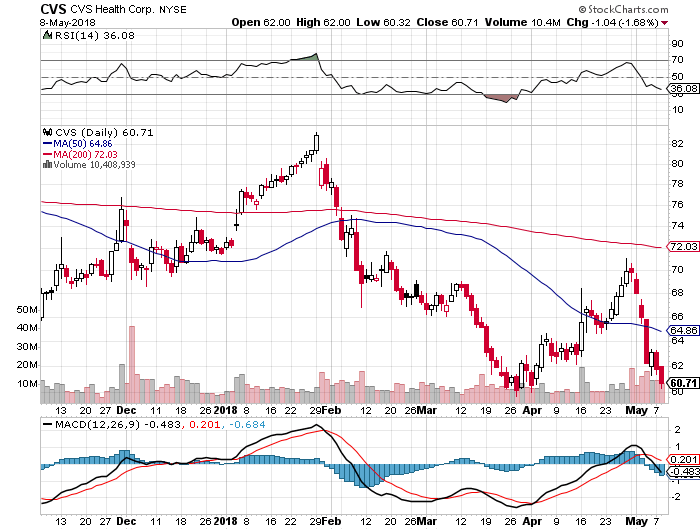Click the red 0.201 value in MACD legend
Image resolution: width=700 pixels, height=530 pixels.
(x=205, y=424)
